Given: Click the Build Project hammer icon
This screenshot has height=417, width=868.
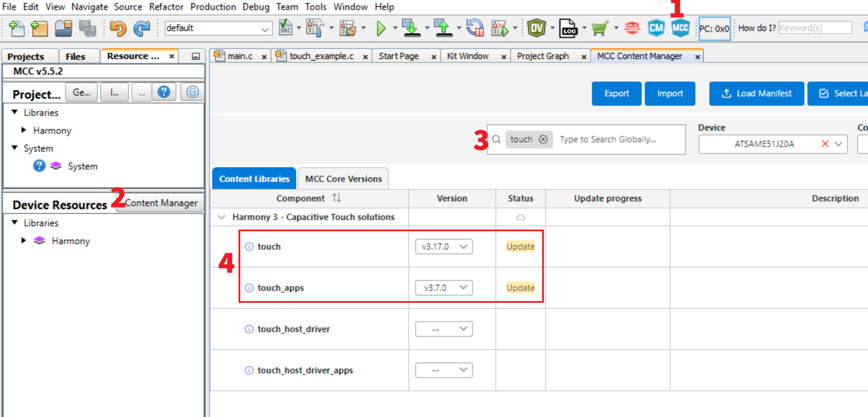Looking at the screenshot, I should [315, 28].
